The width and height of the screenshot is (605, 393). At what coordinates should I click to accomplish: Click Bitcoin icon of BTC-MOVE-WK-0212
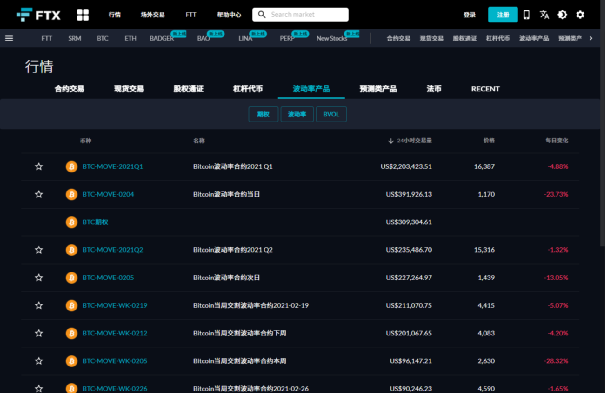(x=71, y=333)
